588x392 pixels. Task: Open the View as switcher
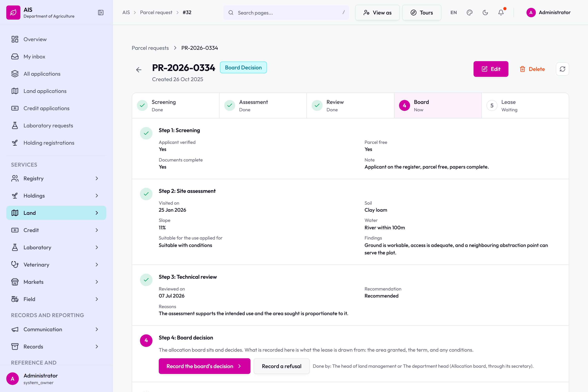point(377,13)
